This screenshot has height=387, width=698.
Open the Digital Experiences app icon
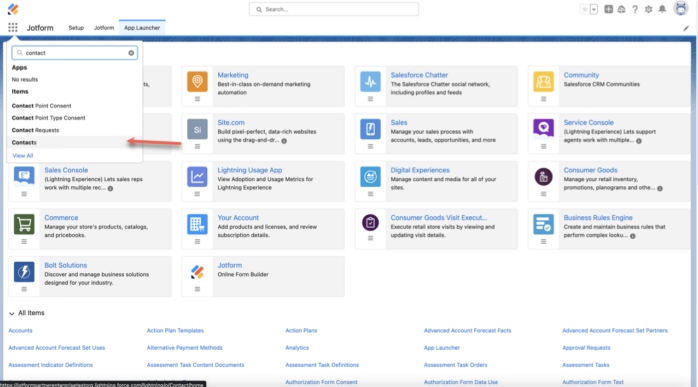(370, 177)
